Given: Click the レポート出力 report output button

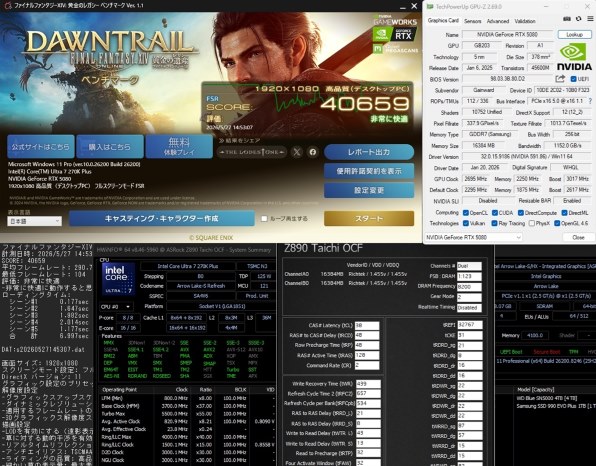Looking at the screenshot, I should (x=369, y=152).
